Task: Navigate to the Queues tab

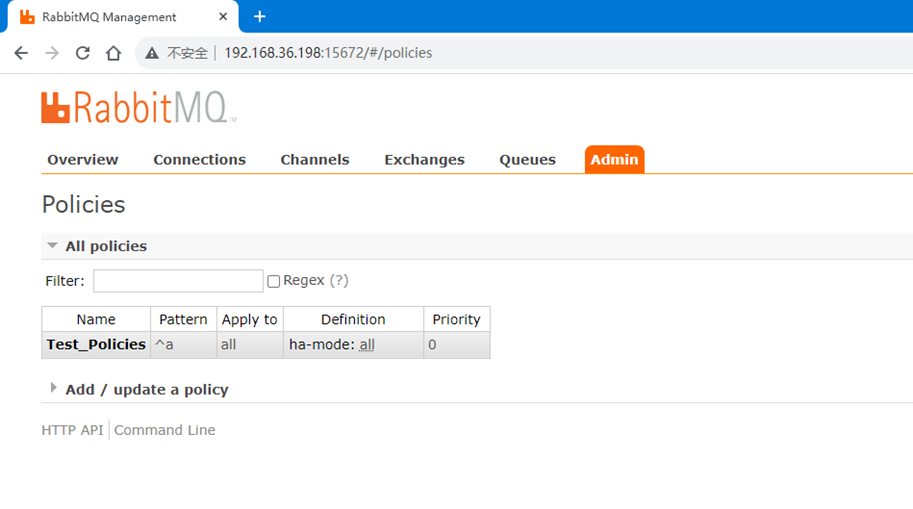Action: [x=528, y=160]
